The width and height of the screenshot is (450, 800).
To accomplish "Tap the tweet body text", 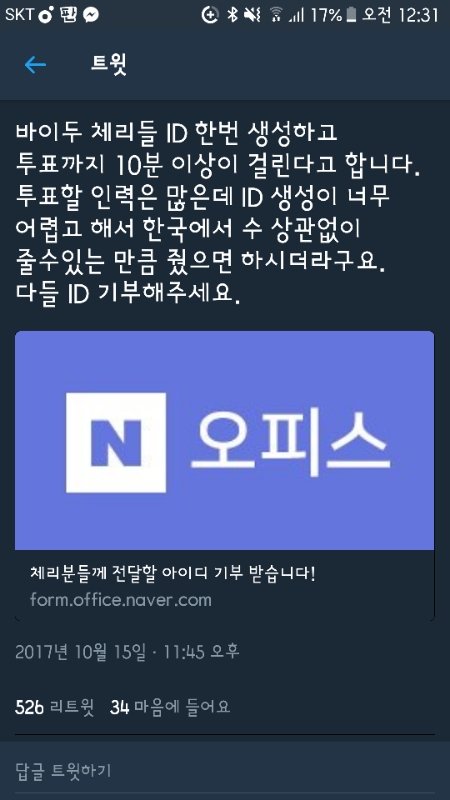I will click(x=219, y=214).
